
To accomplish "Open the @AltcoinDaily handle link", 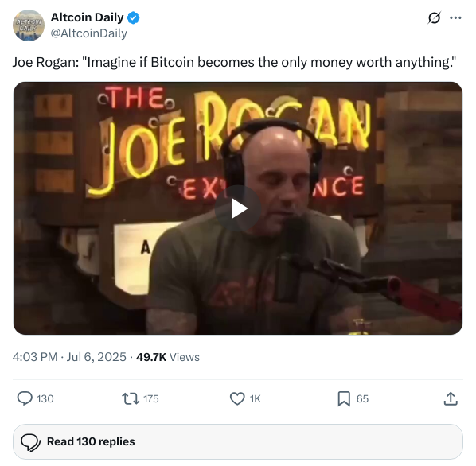I will click(88, 33).
